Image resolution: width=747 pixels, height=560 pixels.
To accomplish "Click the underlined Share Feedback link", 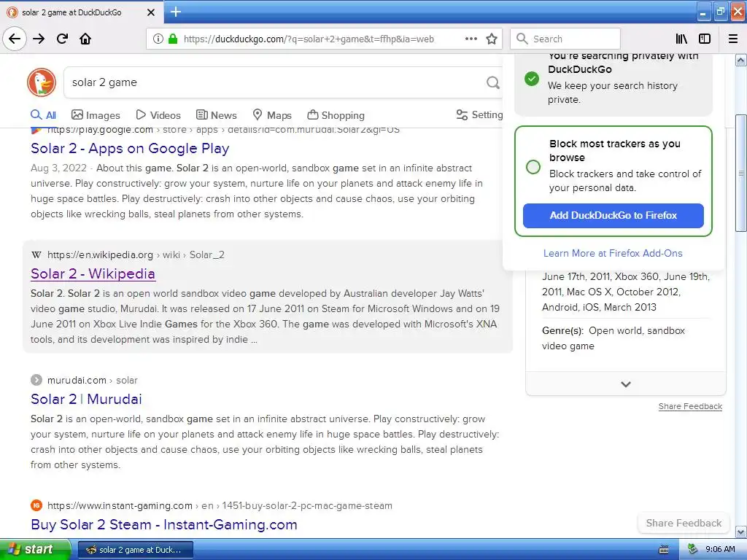I will click(690, 406).
